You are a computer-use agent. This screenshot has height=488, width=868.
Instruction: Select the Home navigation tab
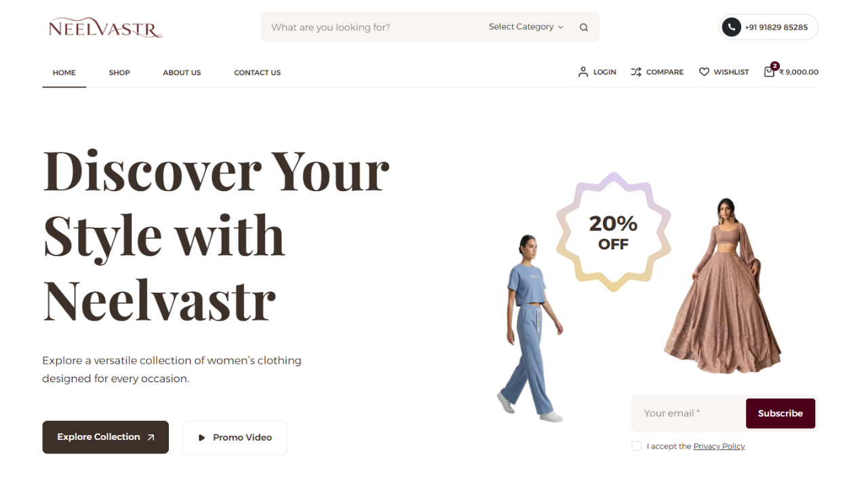click(64, 73)
